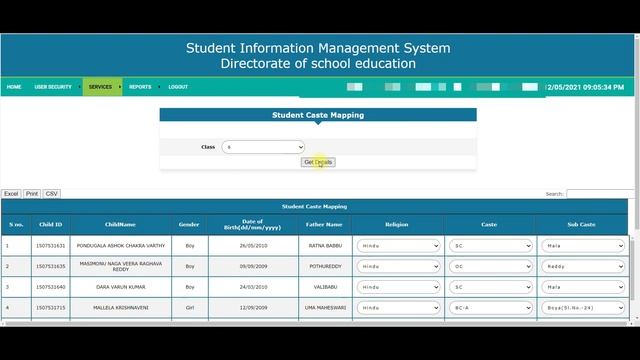This screenshot has height=360, width=640.
Task: Open Sub Caste dropdown for Pondugala Ashok row
Action: (x=583, y=246)
